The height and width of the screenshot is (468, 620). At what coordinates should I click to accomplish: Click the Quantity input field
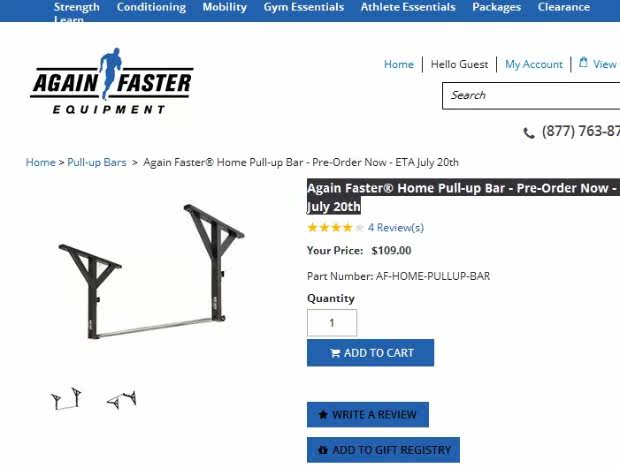[x=332, y=323]
